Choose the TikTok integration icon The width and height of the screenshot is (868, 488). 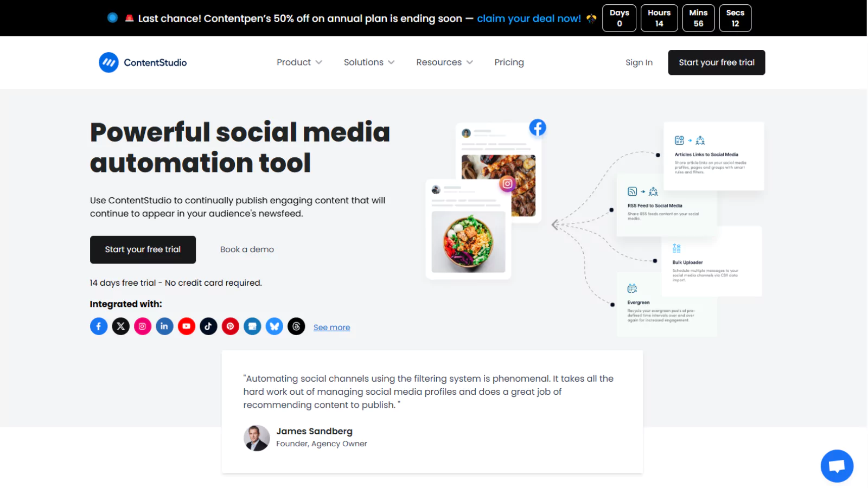coord(208,326)
